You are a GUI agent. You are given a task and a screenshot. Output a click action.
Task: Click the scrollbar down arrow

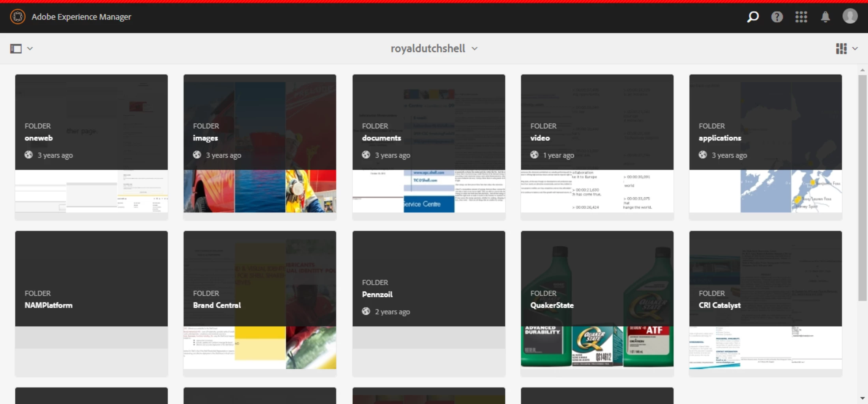click(x=862, y=398)
